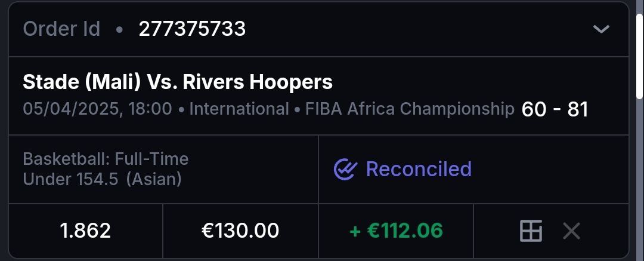Open the grid table layout icon
Image resolution: width=644 pixels, height=261 pixels.
point(531,231)
